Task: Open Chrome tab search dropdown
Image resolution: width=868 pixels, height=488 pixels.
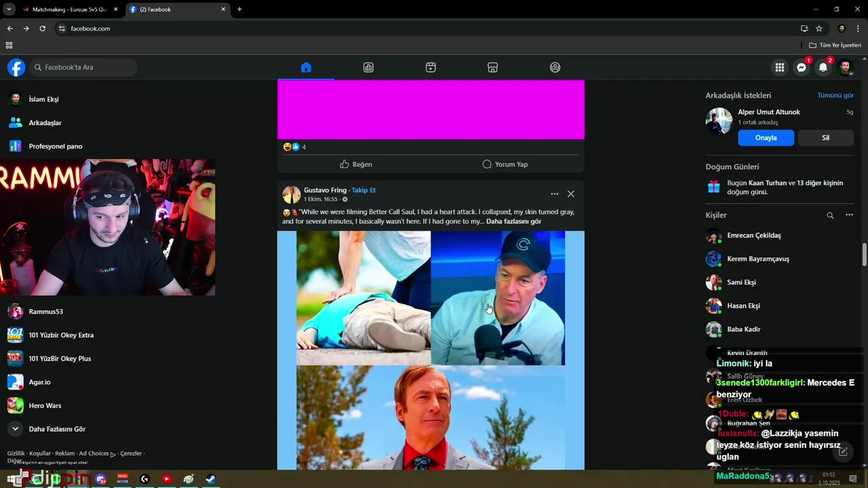Action: (x=8, y=9)
